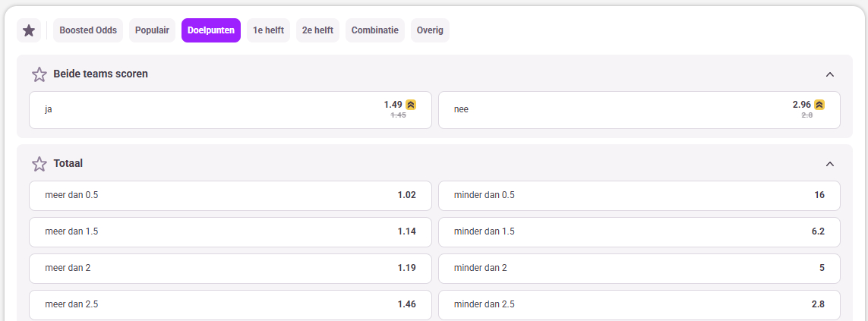The height and width of the screenshot is (321, 868).
Task: Click the 'Totaal' heading text
Action: [68, 164]
